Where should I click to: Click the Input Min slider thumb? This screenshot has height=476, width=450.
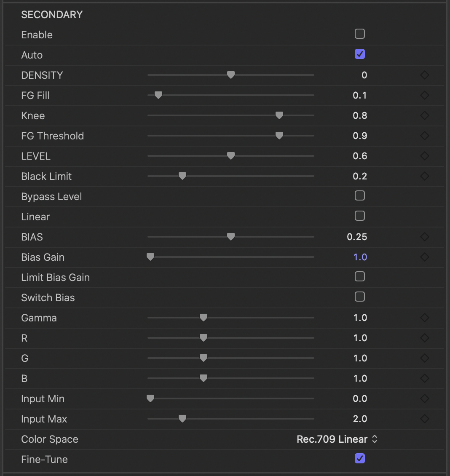150,398
